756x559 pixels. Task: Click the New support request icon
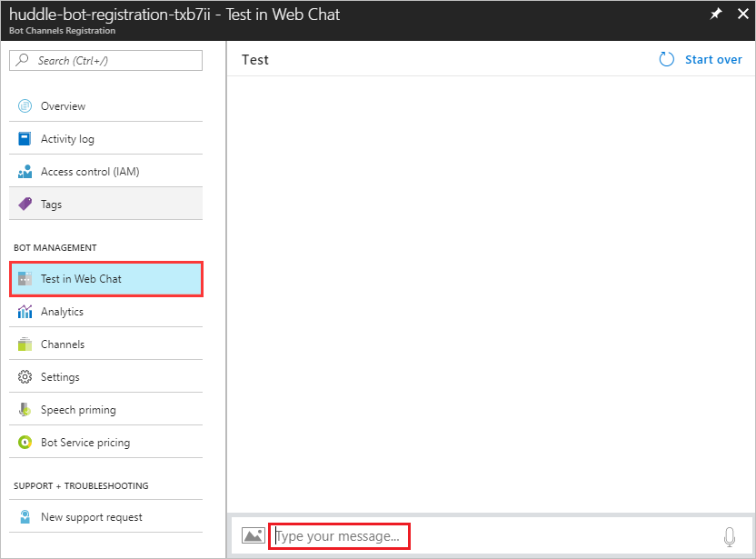click(x=25, y=516)
